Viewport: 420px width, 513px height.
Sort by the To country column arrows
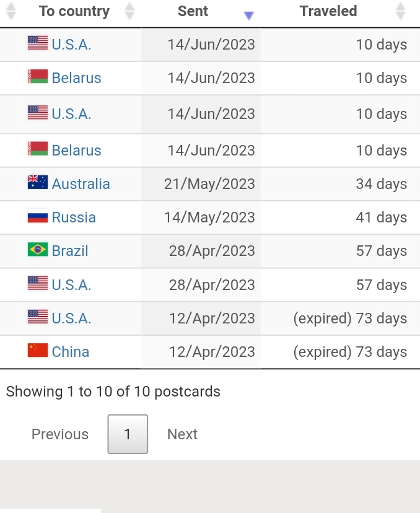129,11
